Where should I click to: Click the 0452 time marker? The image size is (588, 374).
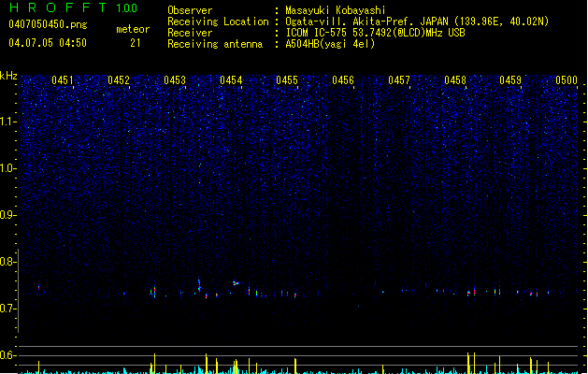[119, 80]
